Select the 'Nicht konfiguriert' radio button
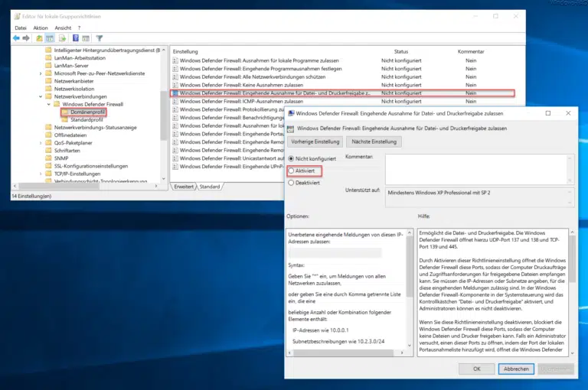Screen dimensions: 588x390 291,159
